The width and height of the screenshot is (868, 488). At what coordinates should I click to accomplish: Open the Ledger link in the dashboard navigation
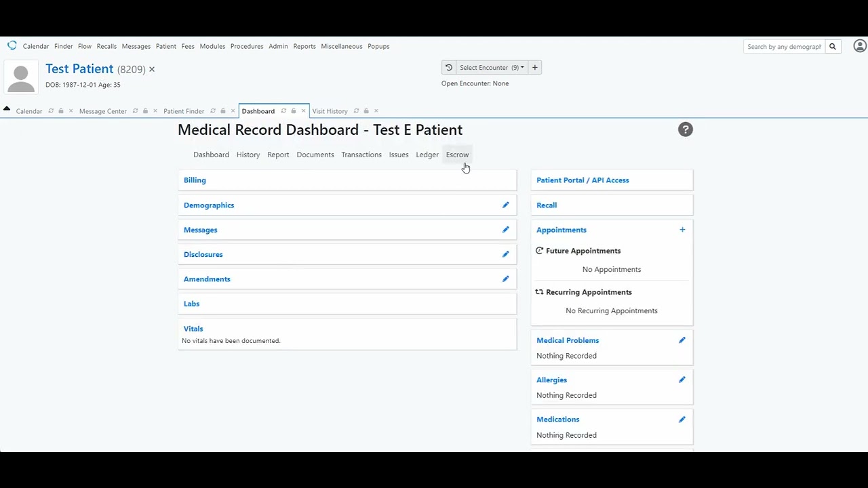click(427, 155)
